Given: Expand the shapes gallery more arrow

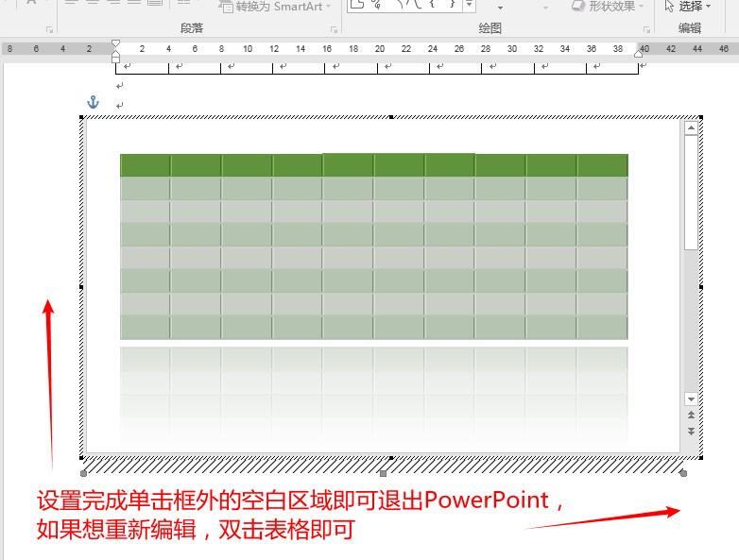Looking at the screenshot, I should click(469, 5).
